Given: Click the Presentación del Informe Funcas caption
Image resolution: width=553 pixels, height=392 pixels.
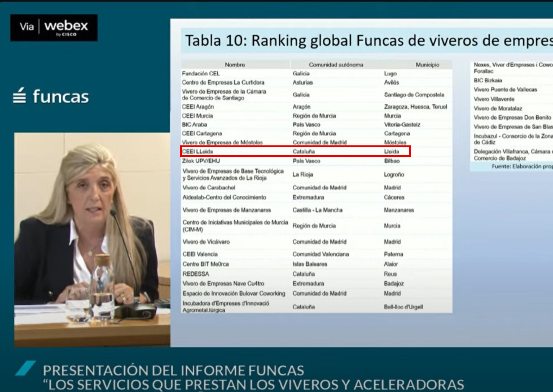Looking at the screenshot, I should (x=173, y=370).
